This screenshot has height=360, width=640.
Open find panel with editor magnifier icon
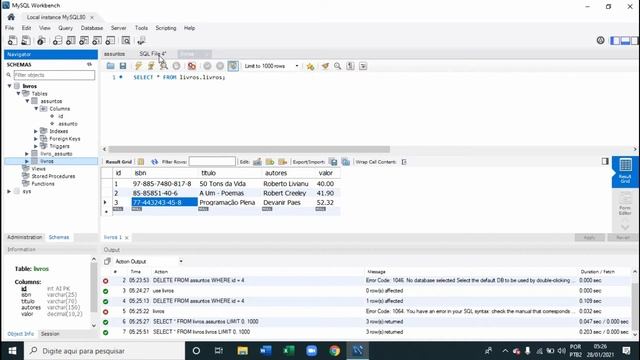coord(338,66)
